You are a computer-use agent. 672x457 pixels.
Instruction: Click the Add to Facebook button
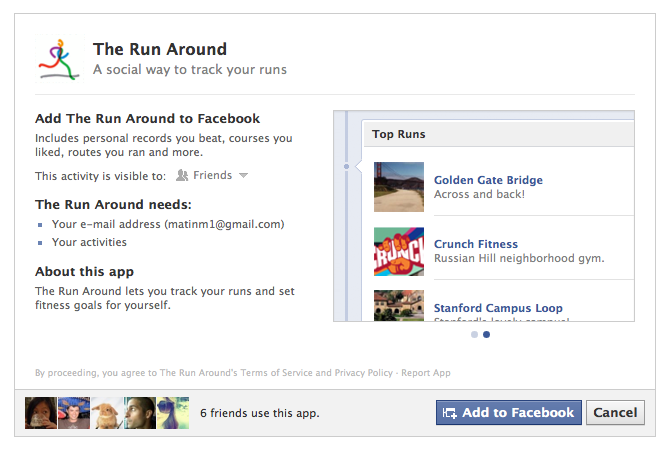pos(509,412)
